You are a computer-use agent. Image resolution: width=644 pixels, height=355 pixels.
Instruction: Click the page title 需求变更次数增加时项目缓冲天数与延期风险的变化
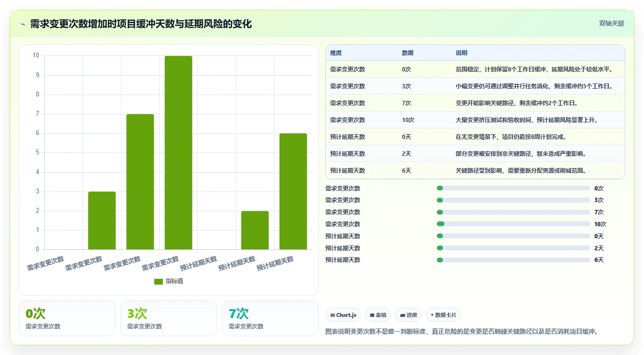(141, 24)
